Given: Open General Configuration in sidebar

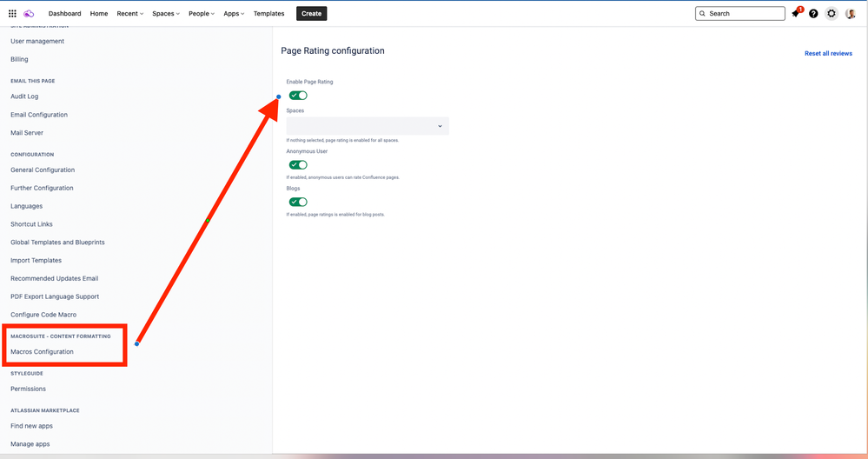Looking at the screenshot, I should coord(43,170).
